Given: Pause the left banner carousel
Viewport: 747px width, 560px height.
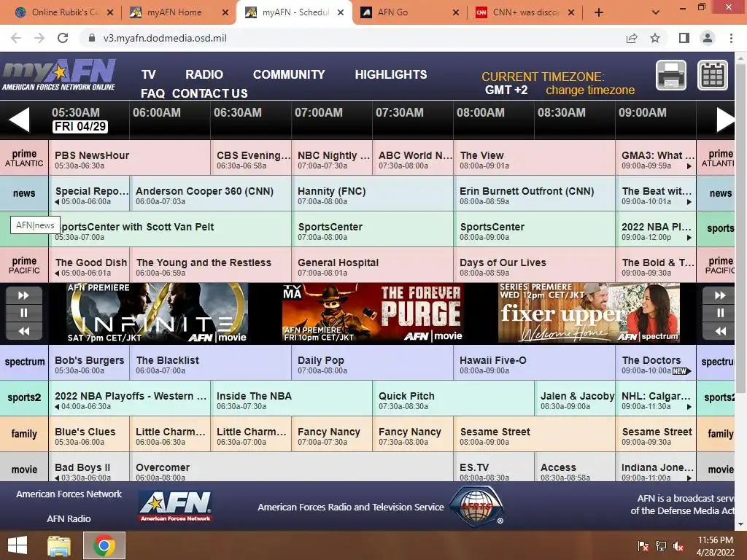Looking at the screenshot, I should coord(24,313).
